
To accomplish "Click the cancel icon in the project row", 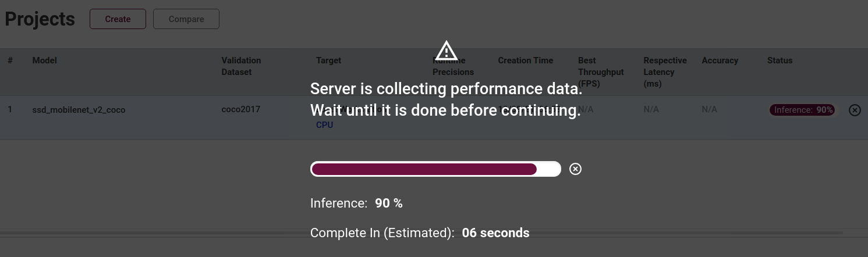I will (855, 110).
